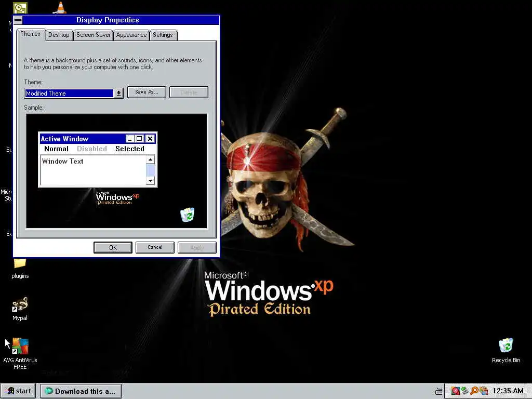Image resolution: width=532 pixels, height=399 pixels.
Task: Click sample window scrollbar up arrow
Action: (150, 160)
